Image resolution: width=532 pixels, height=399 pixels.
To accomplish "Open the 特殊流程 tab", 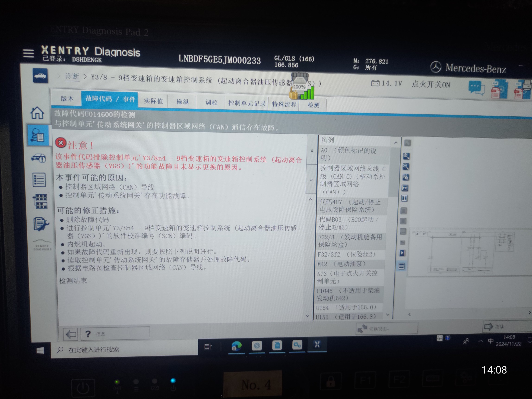I will click(x=284, y=104).
